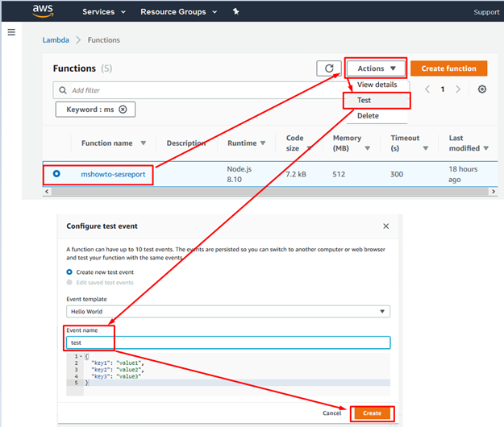The height and width of the screenshot is (427, 504).
Task: Sort by the Runtime column arrow
Action: click(263, 143)
